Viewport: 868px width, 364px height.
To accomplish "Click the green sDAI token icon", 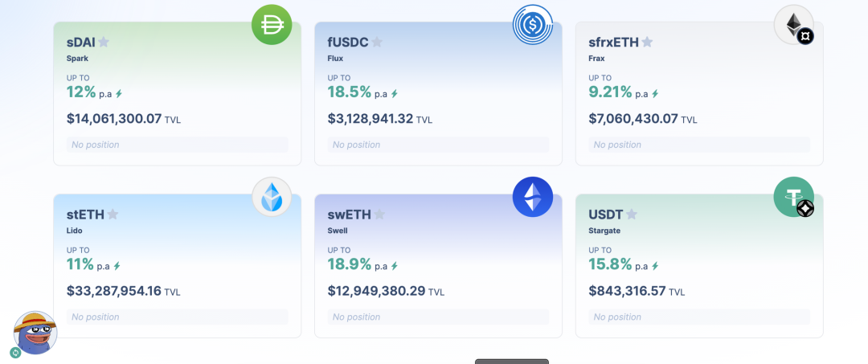I will (x=272, y=25).
